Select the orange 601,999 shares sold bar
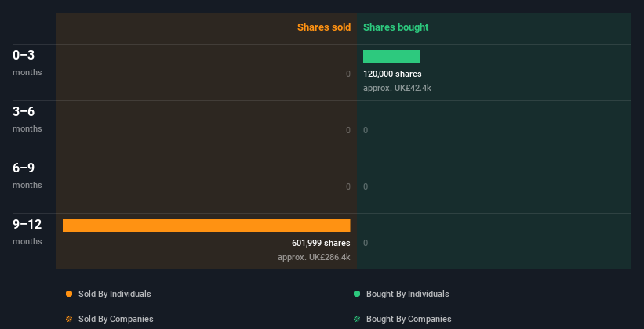644x329 pixels. [x=206, y=226]
